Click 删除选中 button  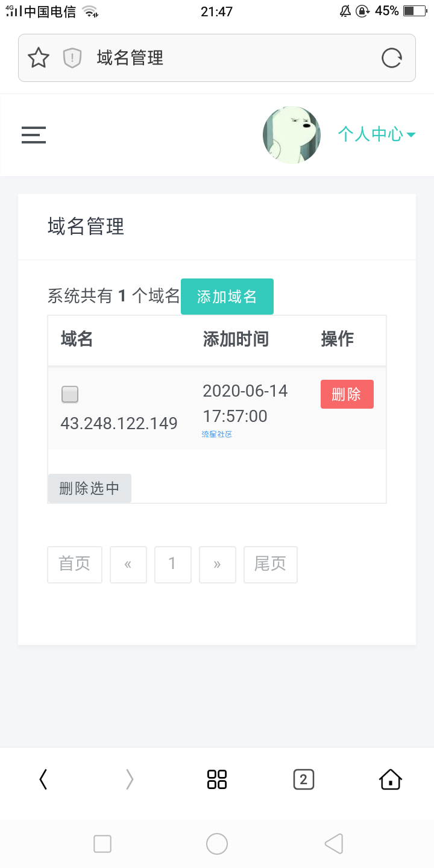(89, 488)
